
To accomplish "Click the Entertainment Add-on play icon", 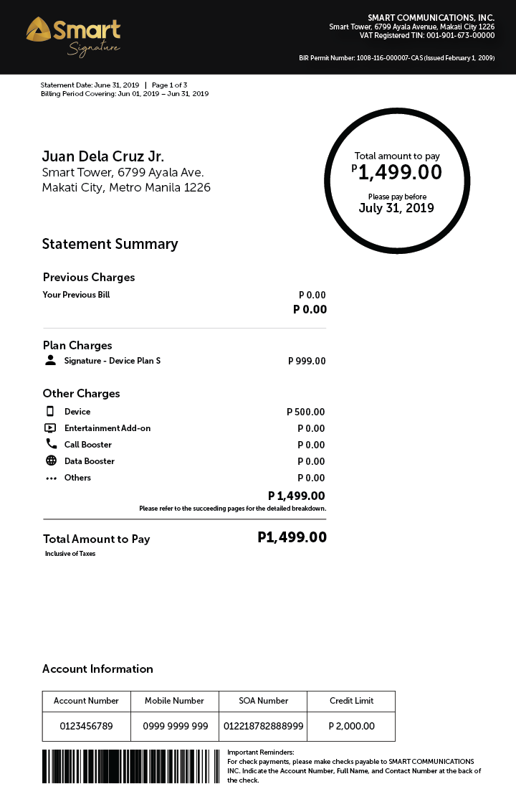I will pos(50,428).
